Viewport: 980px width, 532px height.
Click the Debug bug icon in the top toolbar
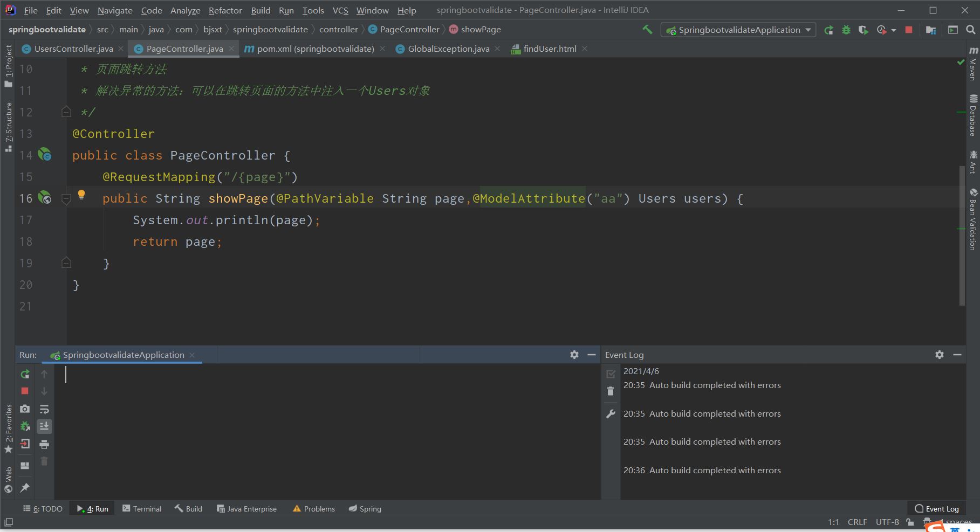(x=846, y=30)
